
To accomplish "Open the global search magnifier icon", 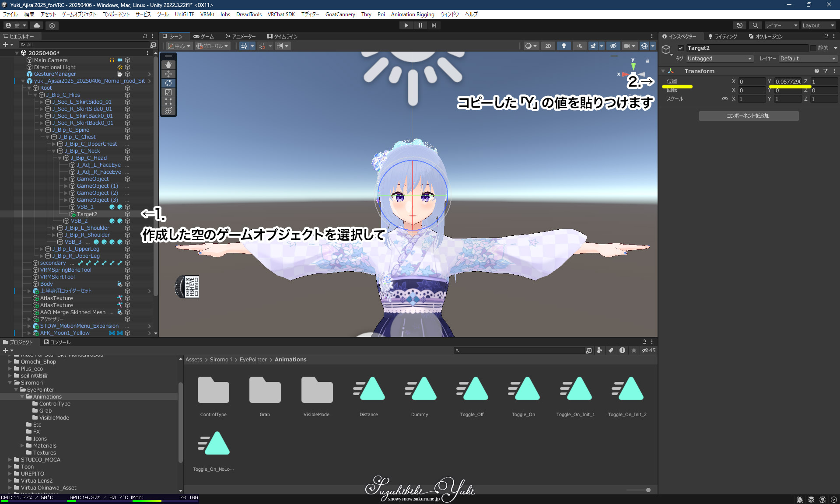I will click(755, 25).
